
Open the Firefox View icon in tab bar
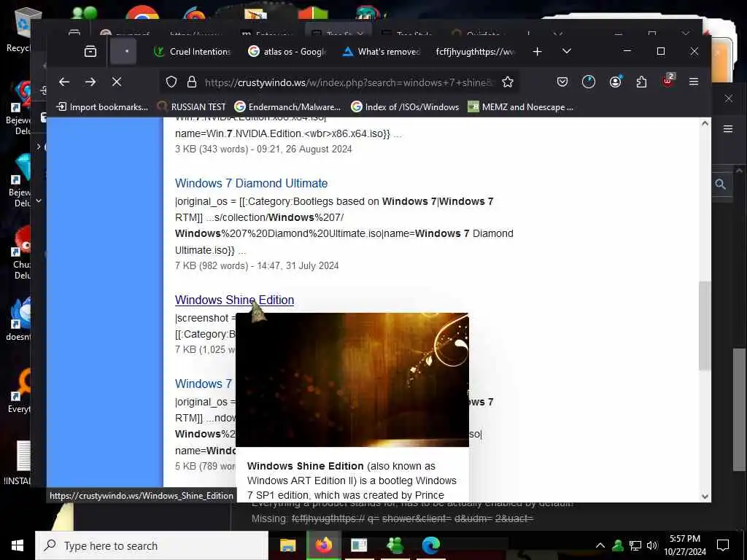[90, 52]
